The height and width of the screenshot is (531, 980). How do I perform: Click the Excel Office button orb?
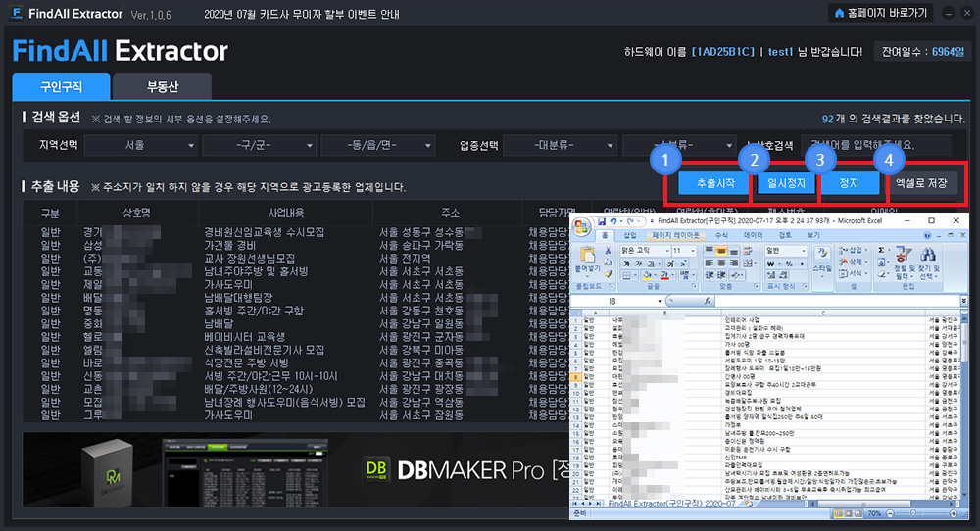pos(581,226)
